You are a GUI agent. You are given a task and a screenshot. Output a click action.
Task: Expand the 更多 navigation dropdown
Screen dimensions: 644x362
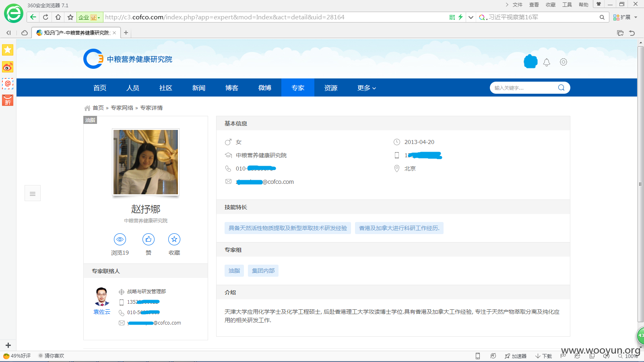[x=367, y=88]
